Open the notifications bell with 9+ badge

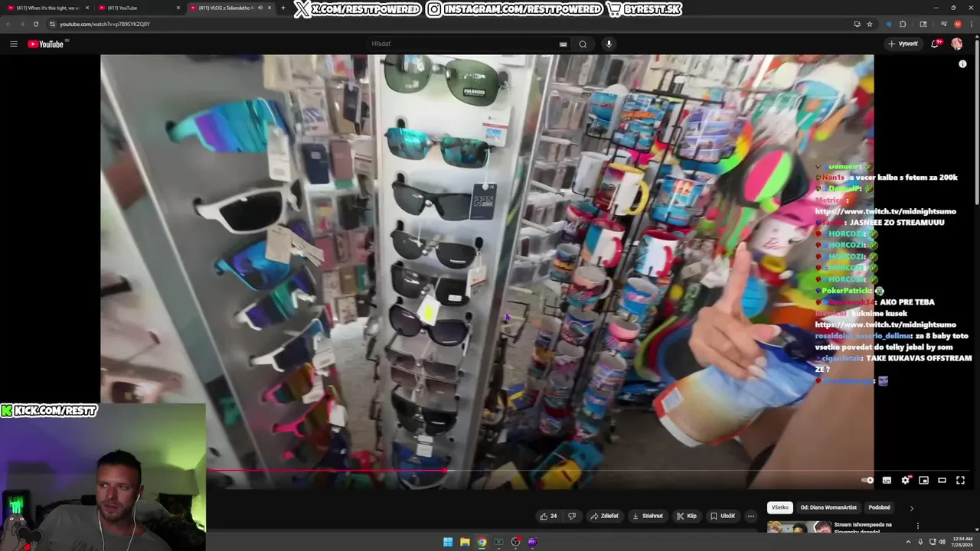935,44
